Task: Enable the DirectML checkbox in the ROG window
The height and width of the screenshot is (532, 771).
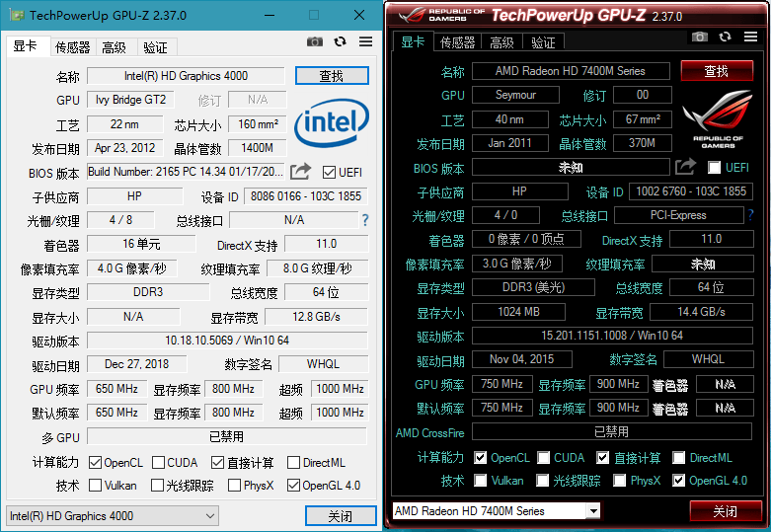Action: pyautogui.click(x=679, y=458)
